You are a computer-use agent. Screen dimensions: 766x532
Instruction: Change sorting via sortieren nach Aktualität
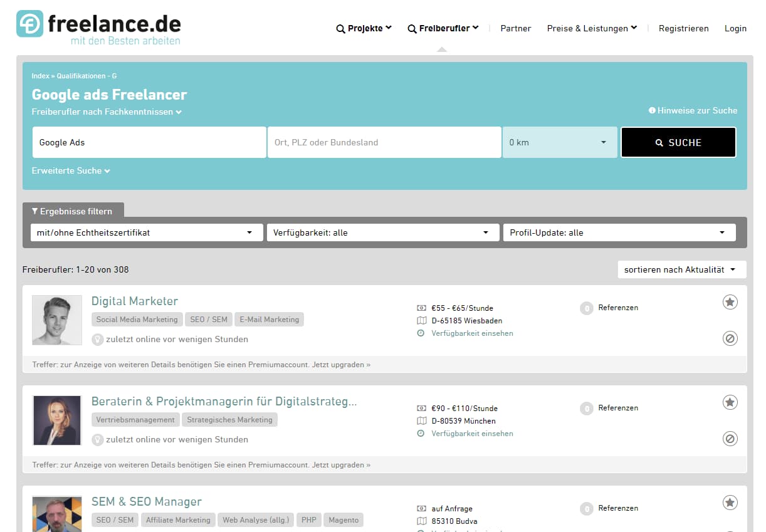[x=681, y=269]
